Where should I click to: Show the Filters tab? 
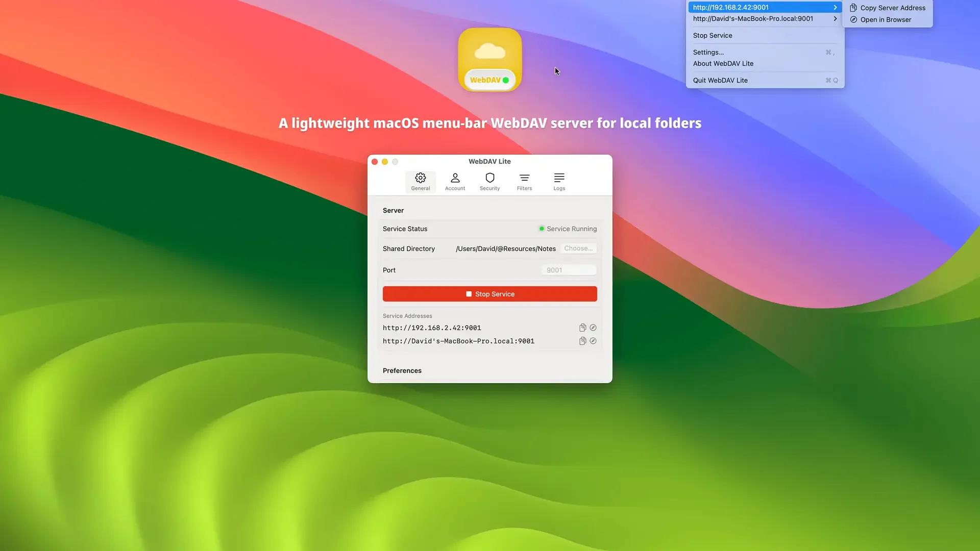(524, 182)
